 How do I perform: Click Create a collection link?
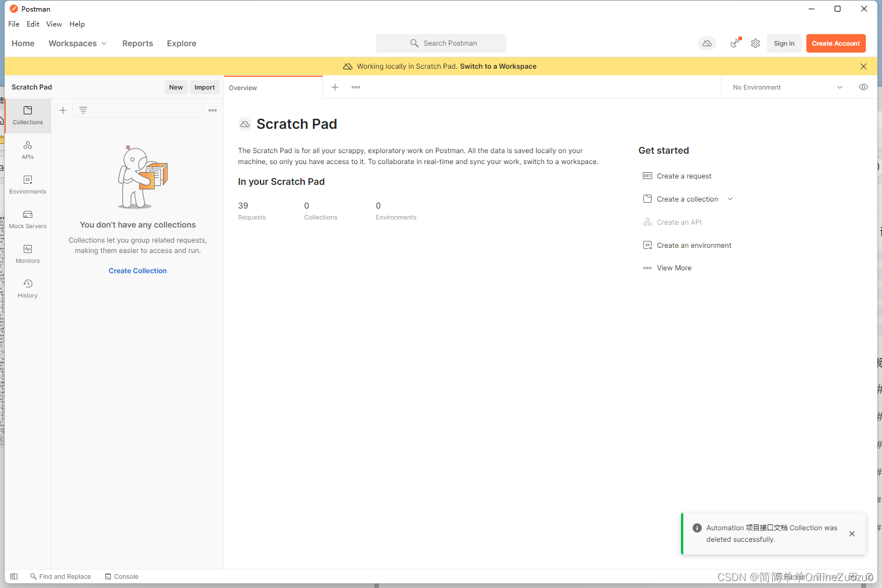687,199
